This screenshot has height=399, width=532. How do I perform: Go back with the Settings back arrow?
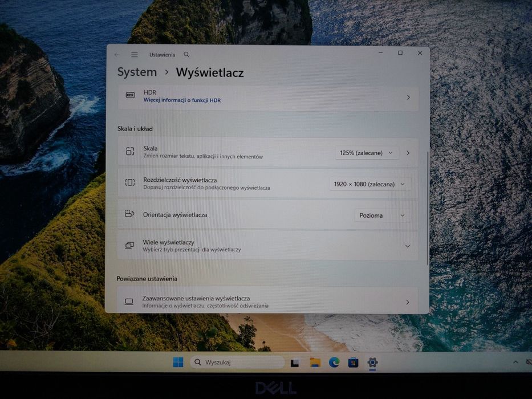[x=117, y=55]
